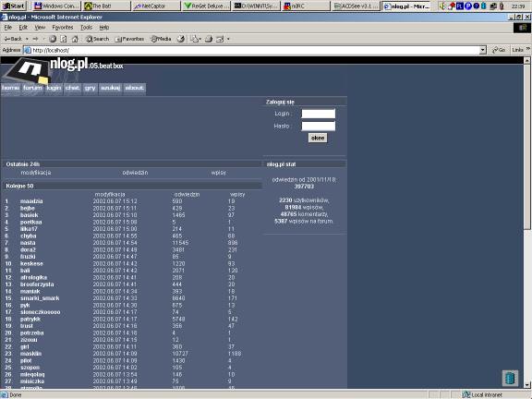Click the Go button next to the address bar

tap(499, 50)
